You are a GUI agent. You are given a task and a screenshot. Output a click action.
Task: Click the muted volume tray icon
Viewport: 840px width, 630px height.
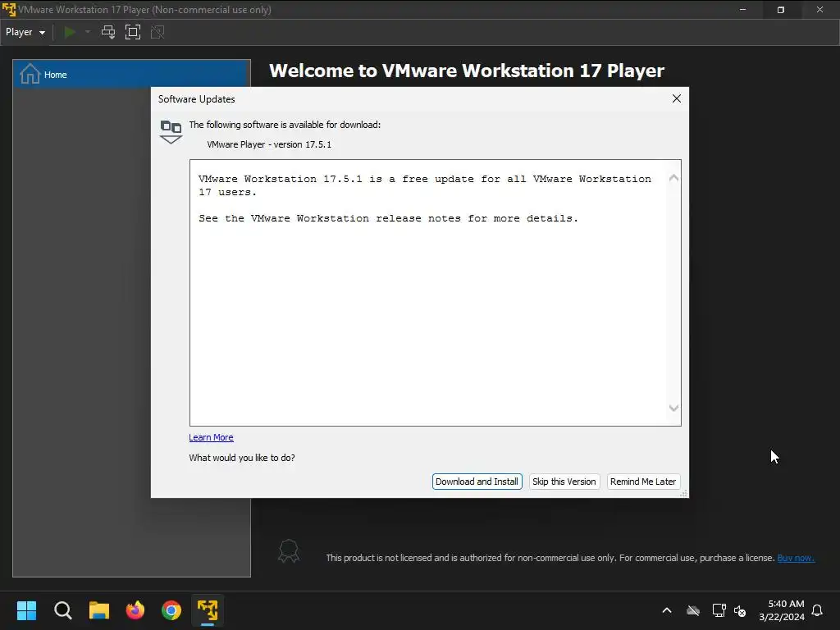[x=740, y=610]
